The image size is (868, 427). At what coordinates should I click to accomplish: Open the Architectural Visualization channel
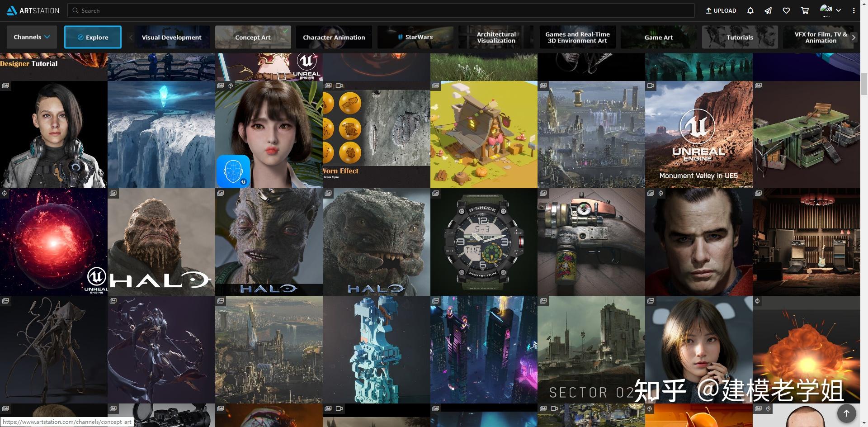pos(496,37)
